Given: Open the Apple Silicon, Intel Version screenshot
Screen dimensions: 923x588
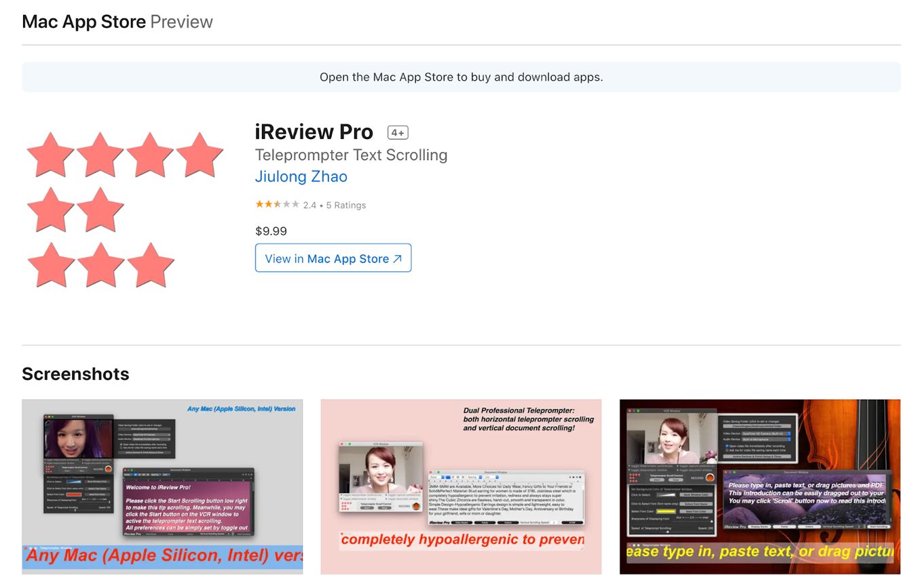Looking at the screenshot, I should tap(162, 487).
